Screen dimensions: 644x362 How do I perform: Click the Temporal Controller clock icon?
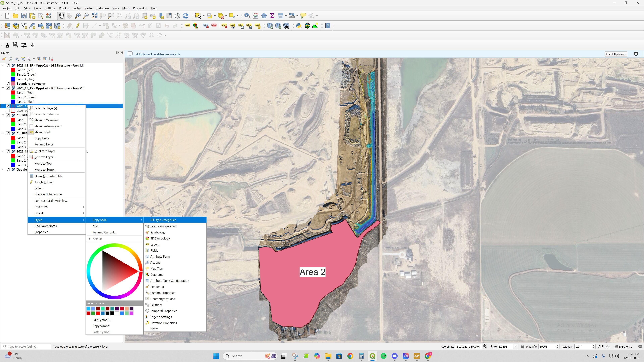pyautogui.click(x=177, y=16)
